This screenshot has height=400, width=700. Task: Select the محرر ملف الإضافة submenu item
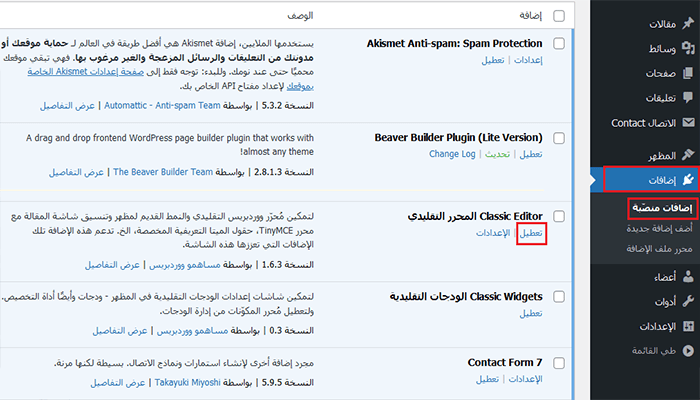point(659,249)
